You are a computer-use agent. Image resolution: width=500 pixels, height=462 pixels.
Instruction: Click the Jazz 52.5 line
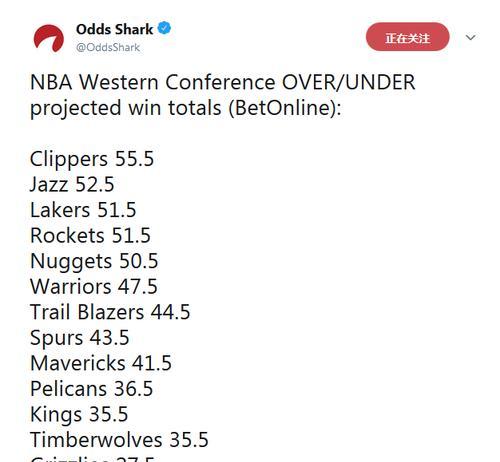[72, 184]
